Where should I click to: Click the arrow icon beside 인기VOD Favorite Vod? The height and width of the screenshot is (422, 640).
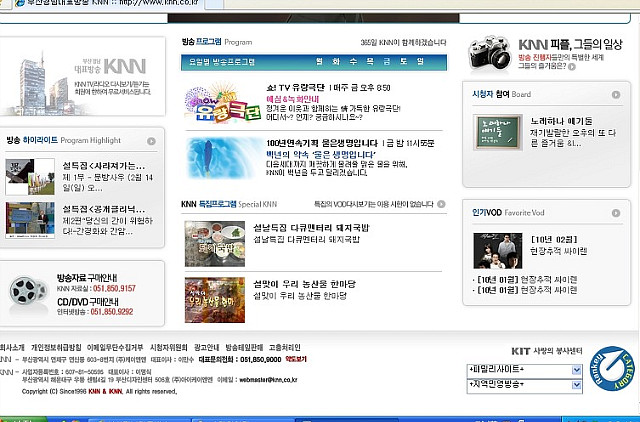(616, 213)
